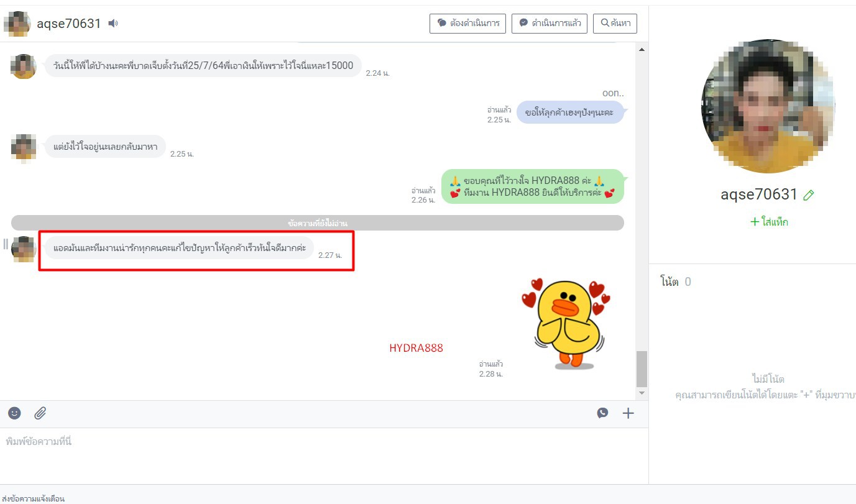Click the small avatar in the chat header

pyautogui.click(x=17, y=24)
